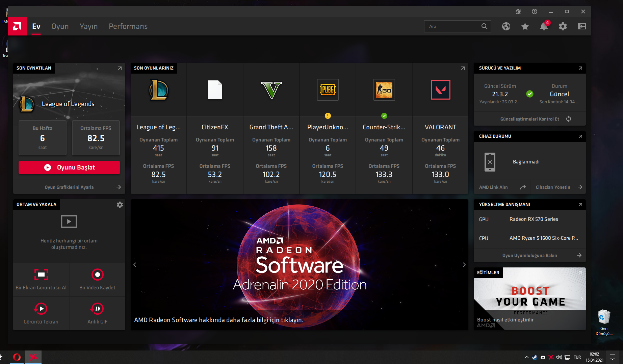Viewport: 623px width, 364px height.
Task: Open Steam icon in system tray
Action: (535, 357)
